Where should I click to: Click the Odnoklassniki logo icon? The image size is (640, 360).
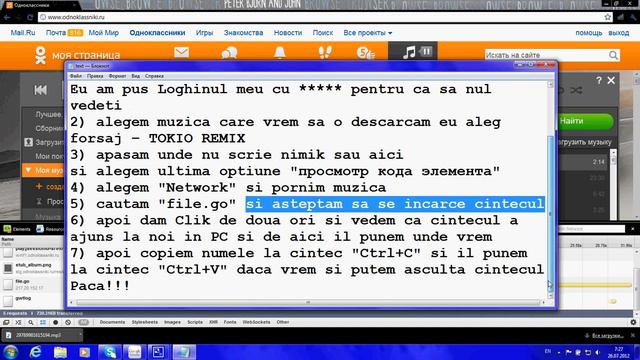click(x=40, y=55)
